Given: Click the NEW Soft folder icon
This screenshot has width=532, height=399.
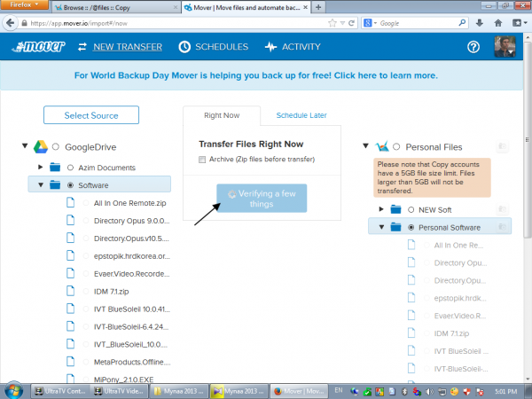Looking at the screenshot, I should point(395,209).
